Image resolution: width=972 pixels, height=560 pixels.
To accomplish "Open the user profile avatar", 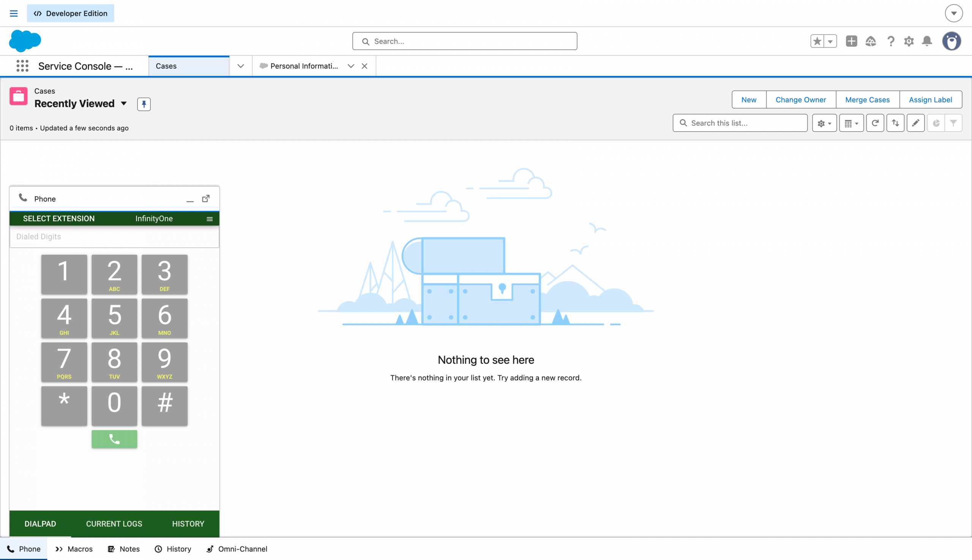I will coord(951,41).
